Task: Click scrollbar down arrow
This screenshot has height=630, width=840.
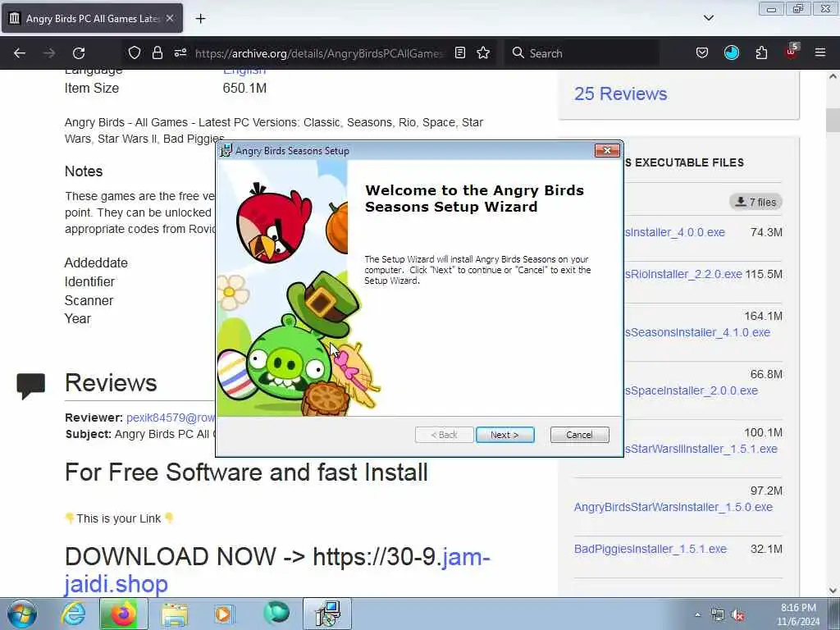Action: pos(833,591)
